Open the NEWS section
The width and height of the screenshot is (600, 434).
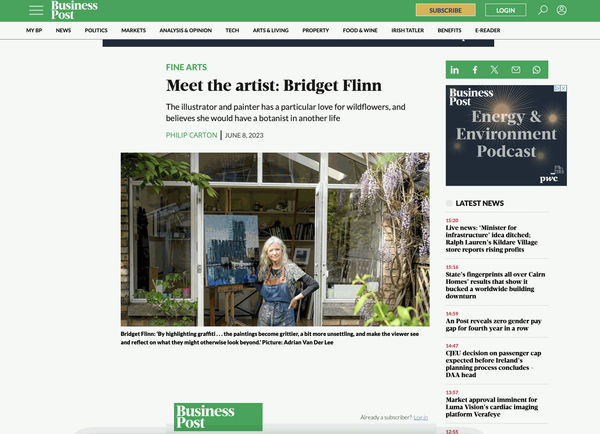pos(63,30)
